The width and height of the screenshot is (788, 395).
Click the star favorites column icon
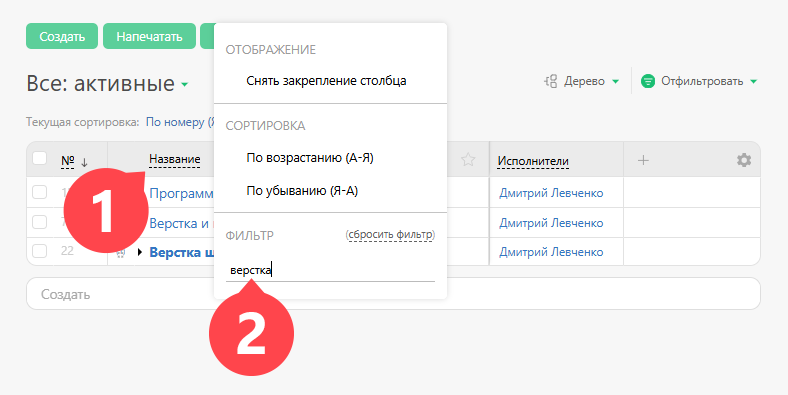[x=468, y=160]
